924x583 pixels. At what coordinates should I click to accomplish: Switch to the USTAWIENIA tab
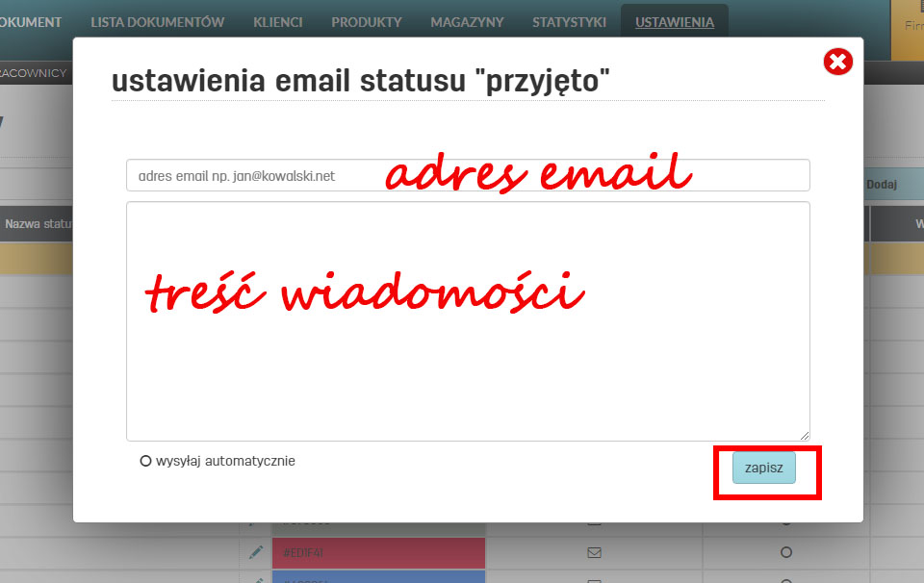pyautogui.click(x=674, y=20)
